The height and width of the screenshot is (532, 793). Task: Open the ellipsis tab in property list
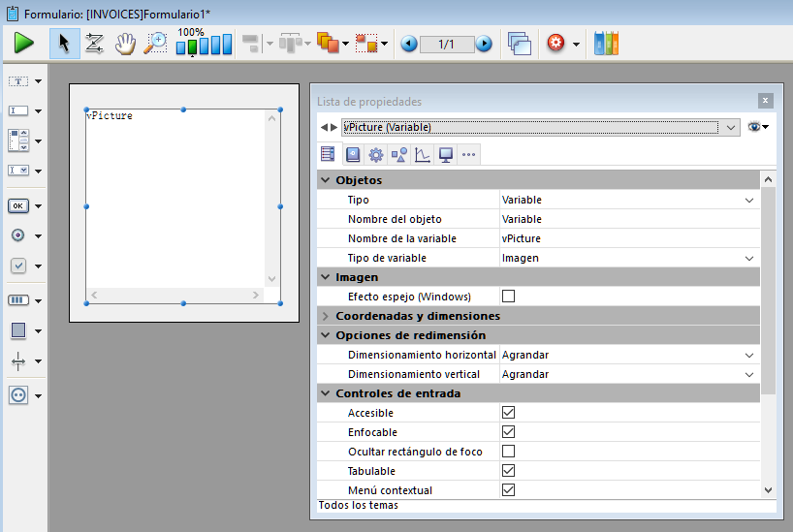(468, 154)
